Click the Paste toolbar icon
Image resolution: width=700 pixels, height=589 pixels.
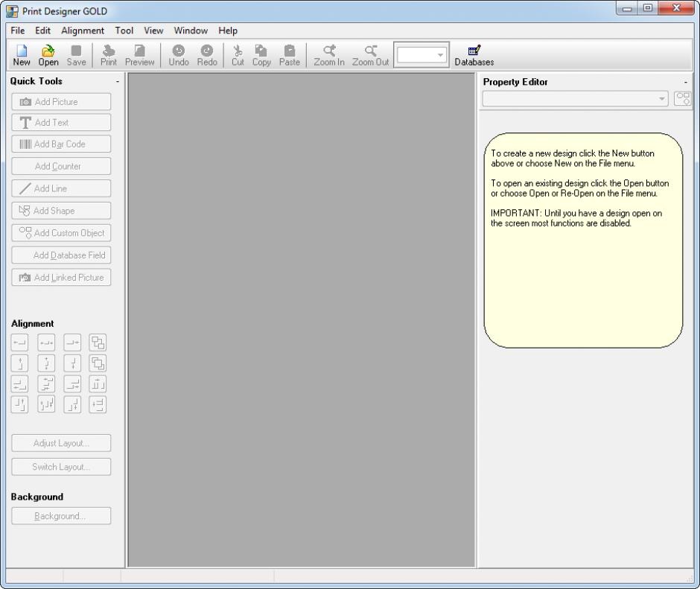(289, 55)
